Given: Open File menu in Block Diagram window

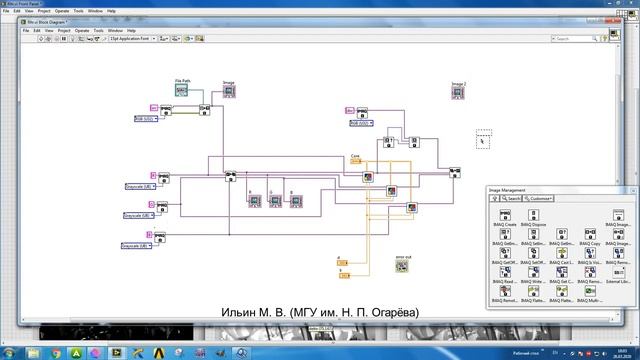Looking at the screenshot, I should (26, 31).
